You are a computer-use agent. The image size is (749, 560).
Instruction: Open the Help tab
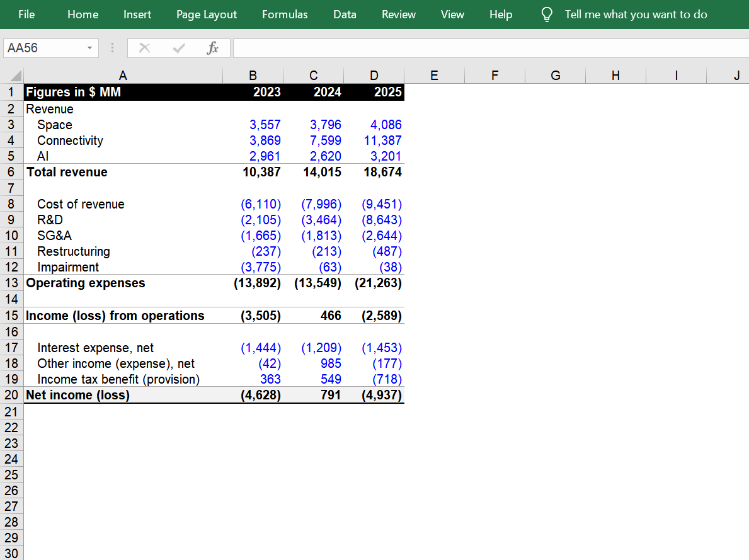501,14
